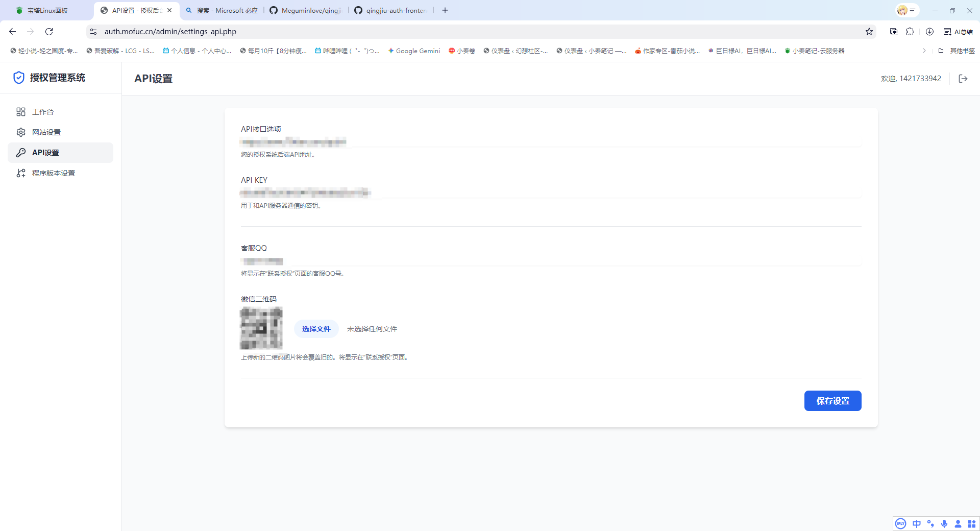Open the iFLY layout grid icon
This screenshot has height=531, width=980.
(x=972, y=523)
